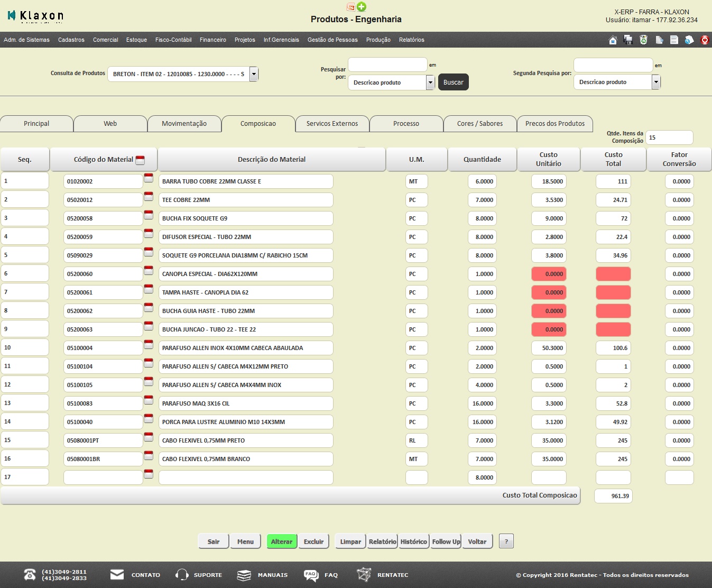Open lookup icon on empty row 17
712x588 pixels.
point(149,474)
